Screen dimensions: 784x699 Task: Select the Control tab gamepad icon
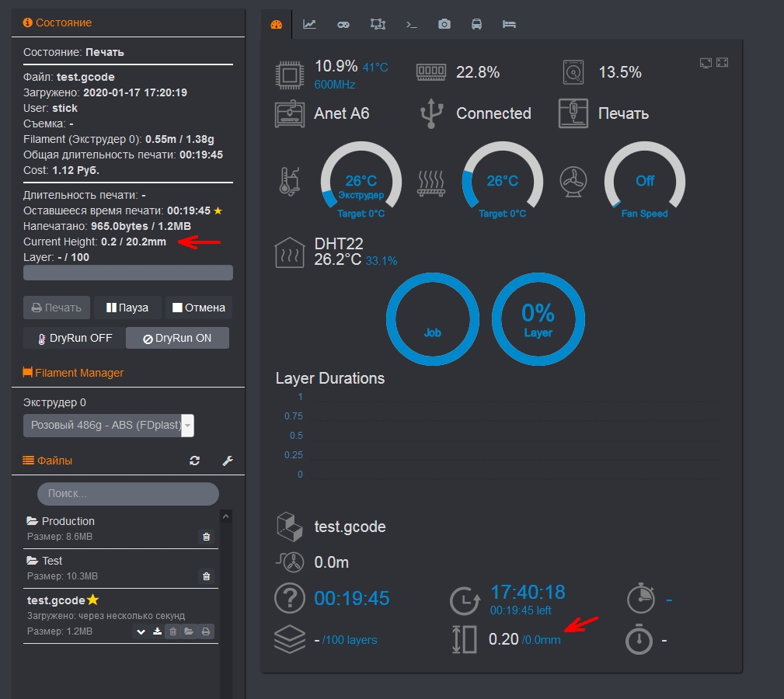[343, 24]
